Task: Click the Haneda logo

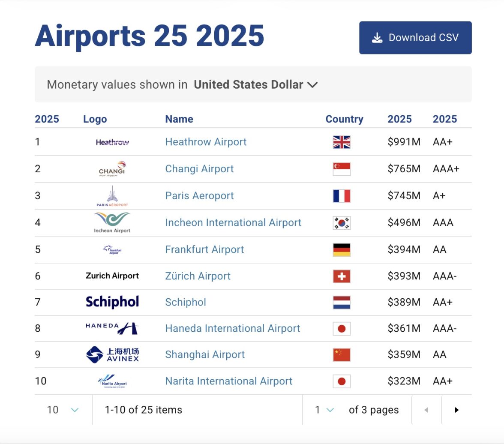Action: click(x=112, y=328)
